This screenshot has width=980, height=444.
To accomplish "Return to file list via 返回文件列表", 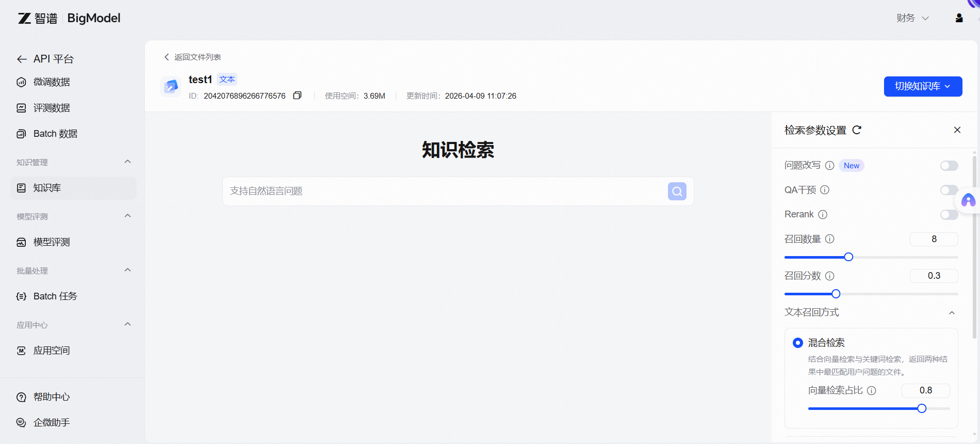I will tap(193, 57).
